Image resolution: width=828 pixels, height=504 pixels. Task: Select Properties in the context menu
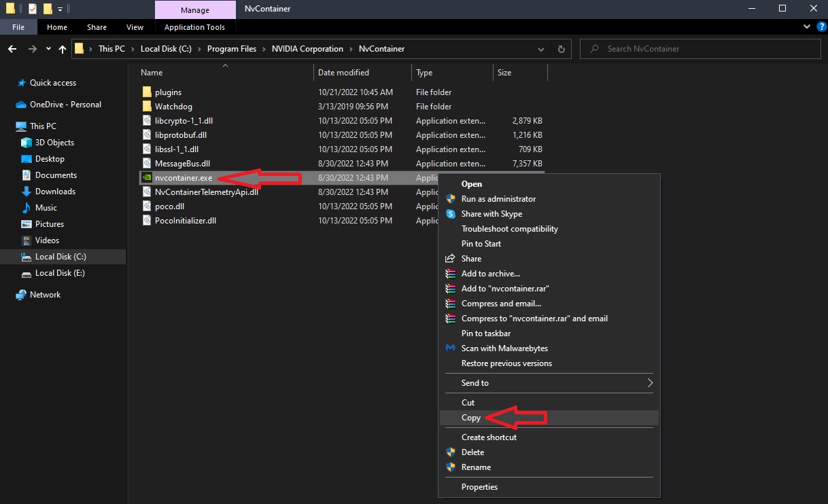point(479,487)
